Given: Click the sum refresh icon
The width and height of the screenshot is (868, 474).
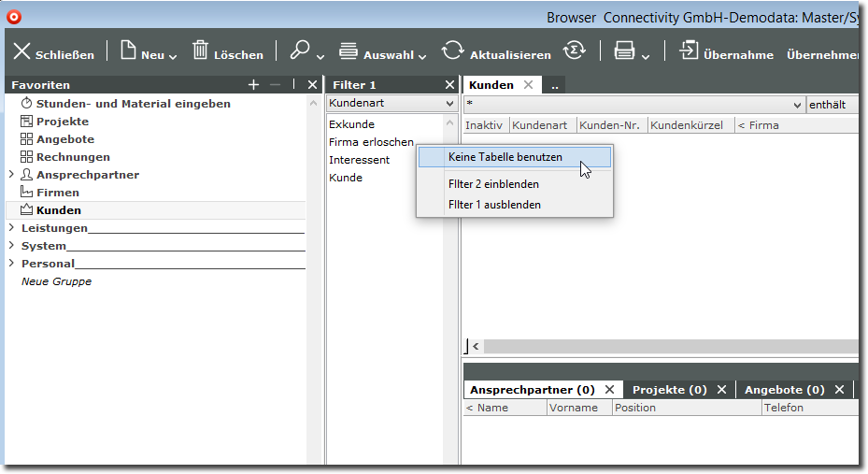Looking at the screenshot, I should [574, 52].
